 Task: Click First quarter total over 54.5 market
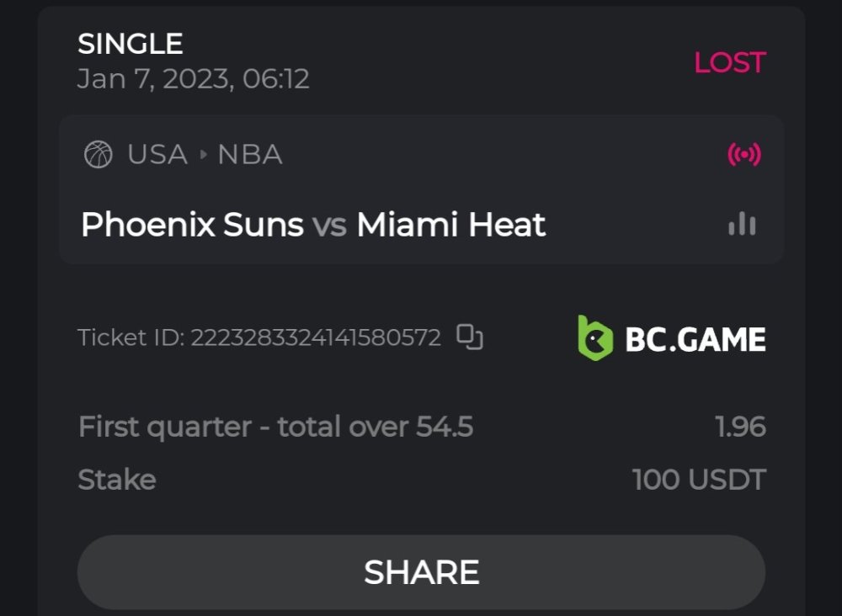[275, 427]
